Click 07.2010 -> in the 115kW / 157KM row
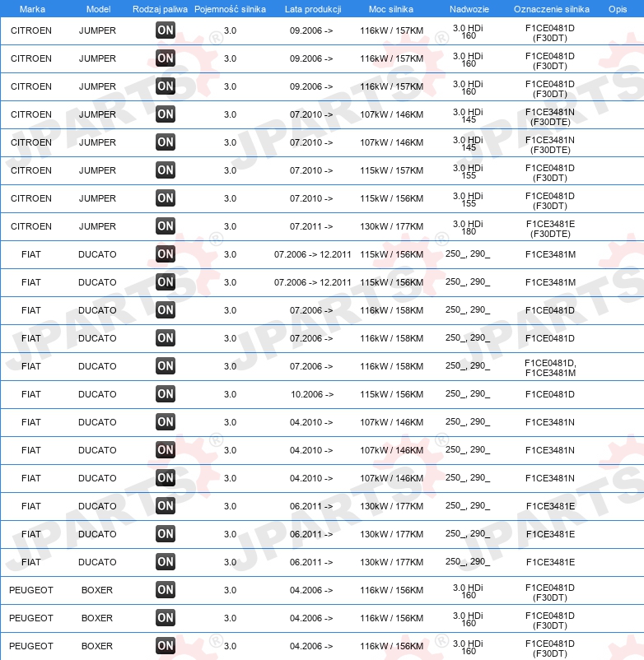The image size is (644, 660). coord(311,170)
